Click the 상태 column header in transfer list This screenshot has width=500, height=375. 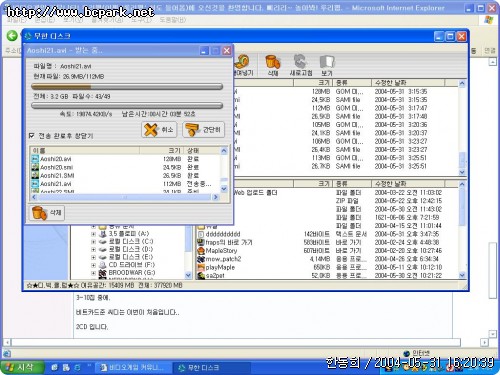click(x=203, y=151)
